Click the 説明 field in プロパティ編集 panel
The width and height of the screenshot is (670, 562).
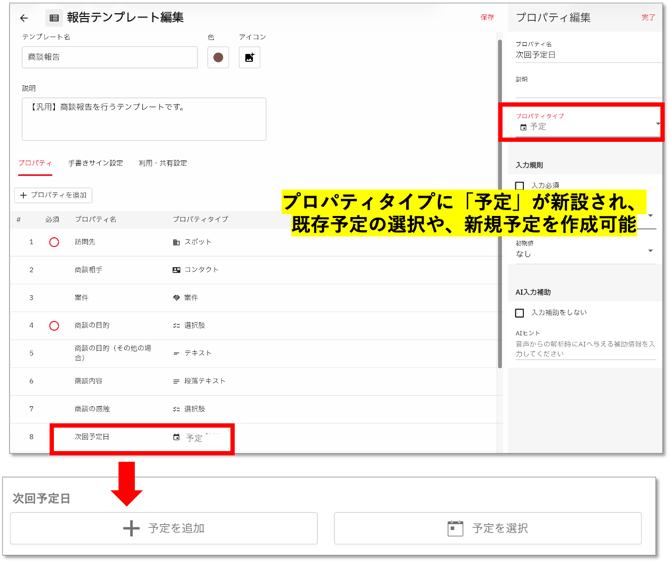click(588, 87)
